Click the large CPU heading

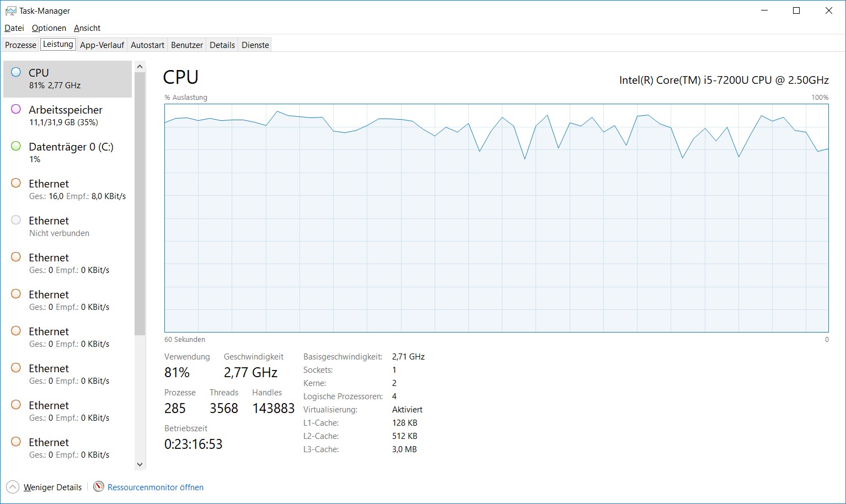pyautogui.click(x=181, y=77)
